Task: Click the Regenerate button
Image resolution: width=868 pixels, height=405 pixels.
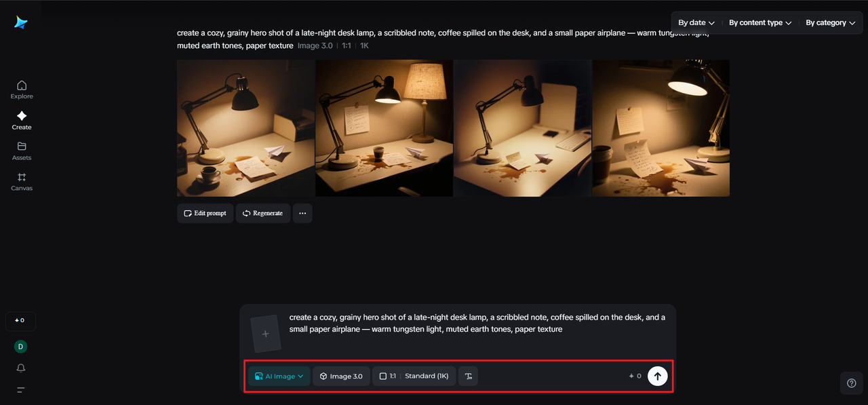Action: (x=263, y=213)
